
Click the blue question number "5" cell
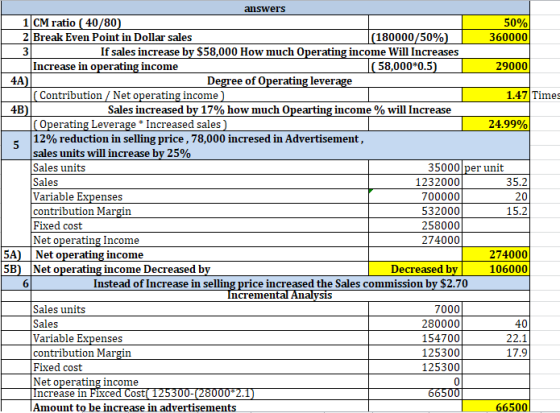pyautogui.click(x=16, y=145)
